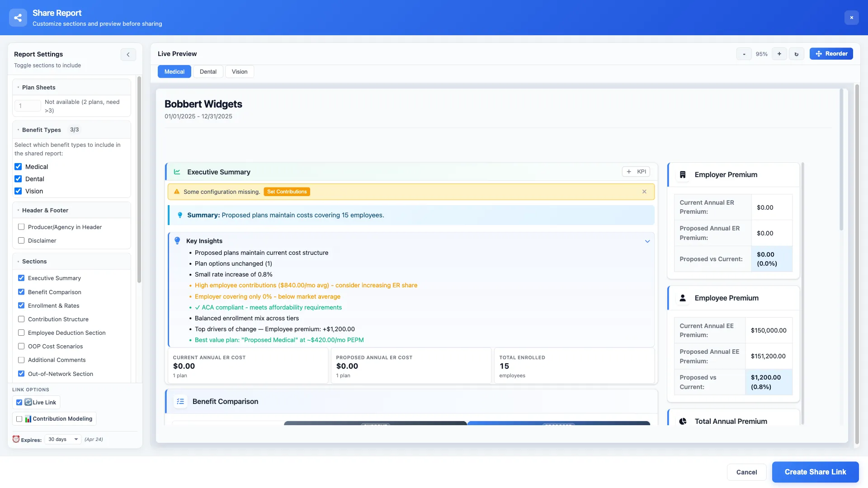This screenshot has width=868, height=488.
Task: Enable the Contribution Structure section
Action: point(21,319)
